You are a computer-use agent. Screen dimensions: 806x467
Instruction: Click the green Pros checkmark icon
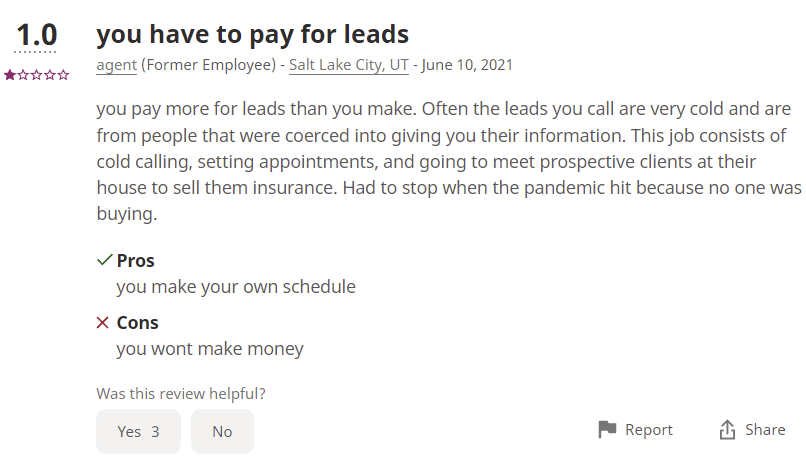[104, 260]
